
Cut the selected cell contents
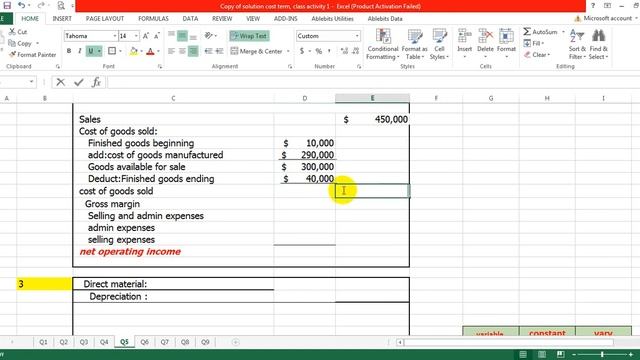18,32
